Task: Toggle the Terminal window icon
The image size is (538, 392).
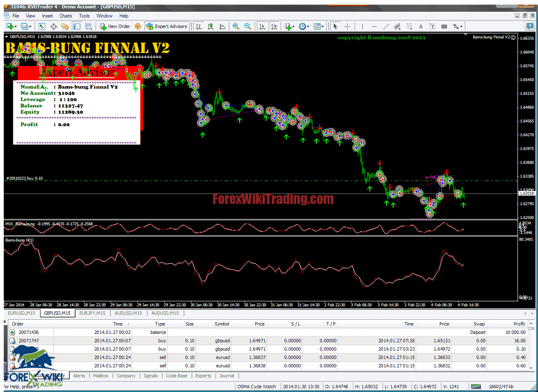Action: pyautogui.click(x=77, y=26)
